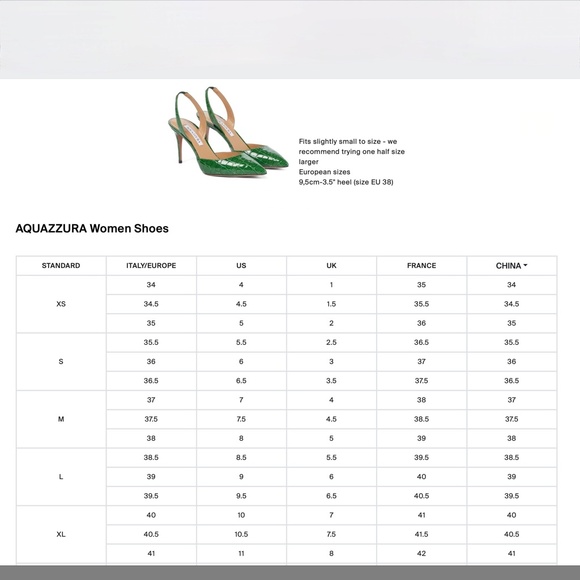Click 'Fits slightly small to size' note text

351,151
